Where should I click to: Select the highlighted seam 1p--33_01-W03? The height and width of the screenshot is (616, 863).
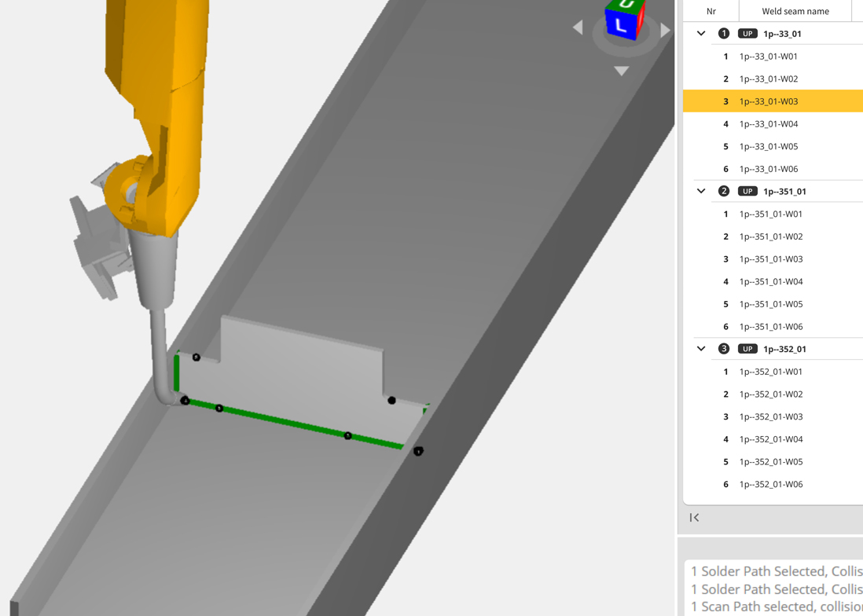point(768,101)
